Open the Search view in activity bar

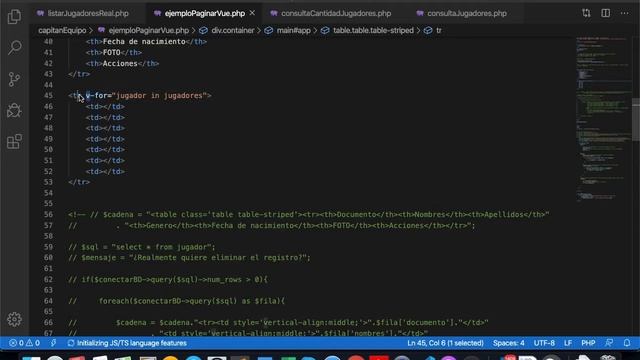pyautogui.click(x=14, y=48)
